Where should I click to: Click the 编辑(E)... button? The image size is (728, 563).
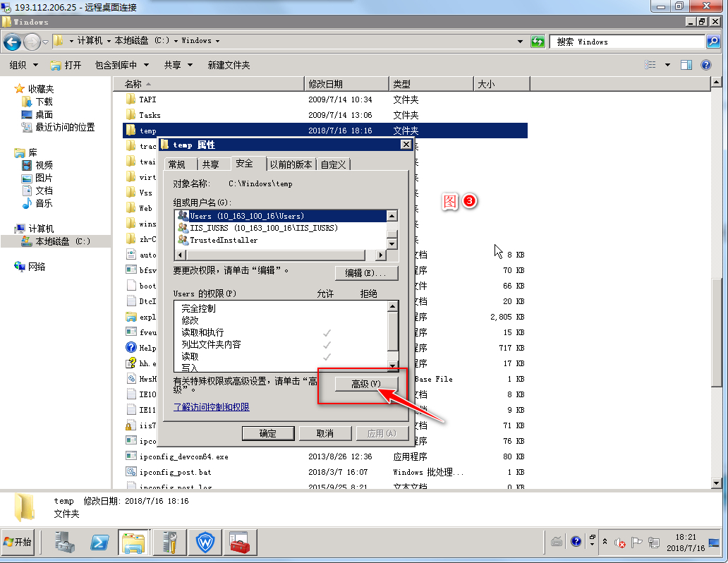(x=366, y=273)
